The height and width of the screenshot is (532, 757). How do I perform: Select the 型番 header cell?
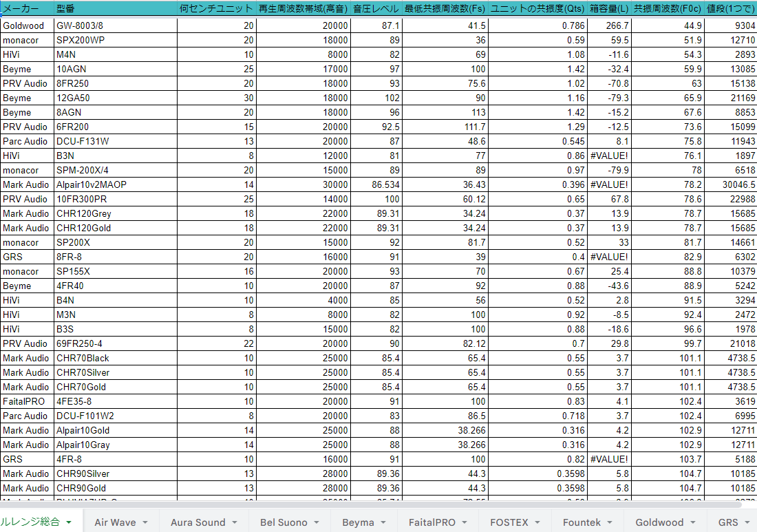(116, 8)
